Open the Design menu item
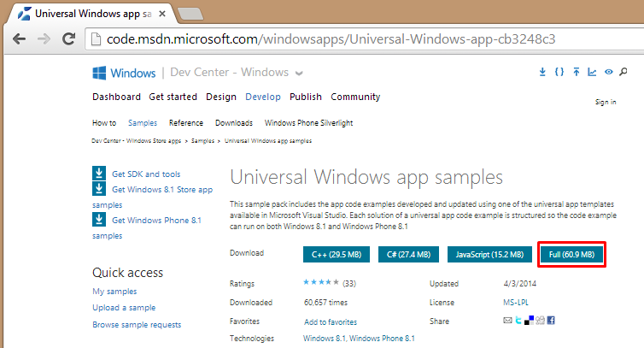This screenshot has height=348, width=644. 221,97
